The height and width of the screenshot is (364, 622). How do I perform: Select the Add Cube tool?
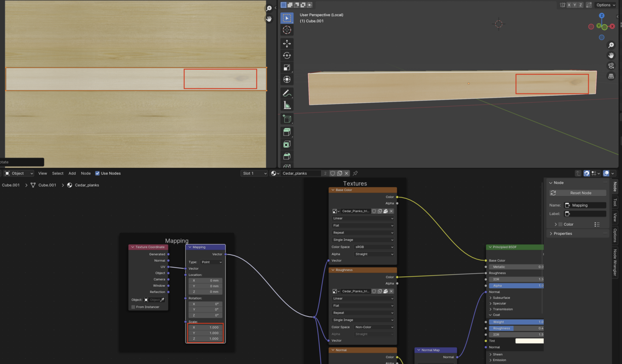287,119
